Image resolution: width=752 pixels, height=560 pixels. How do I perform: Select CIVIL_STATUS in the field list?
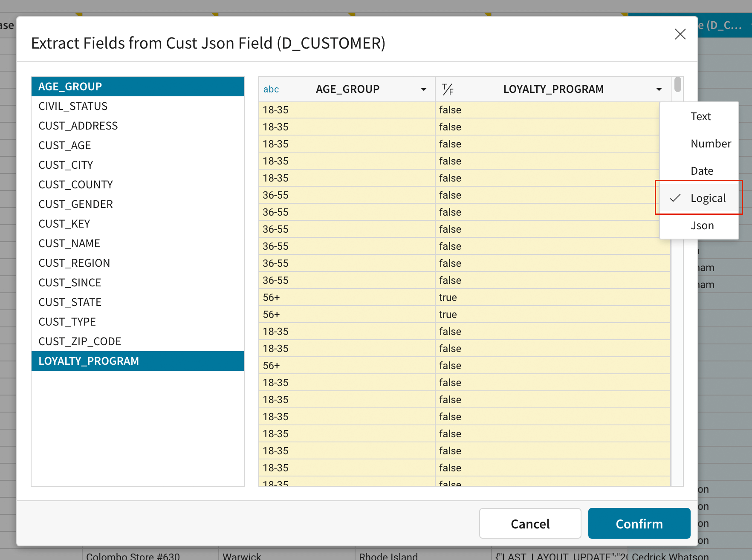coord(138,106)
